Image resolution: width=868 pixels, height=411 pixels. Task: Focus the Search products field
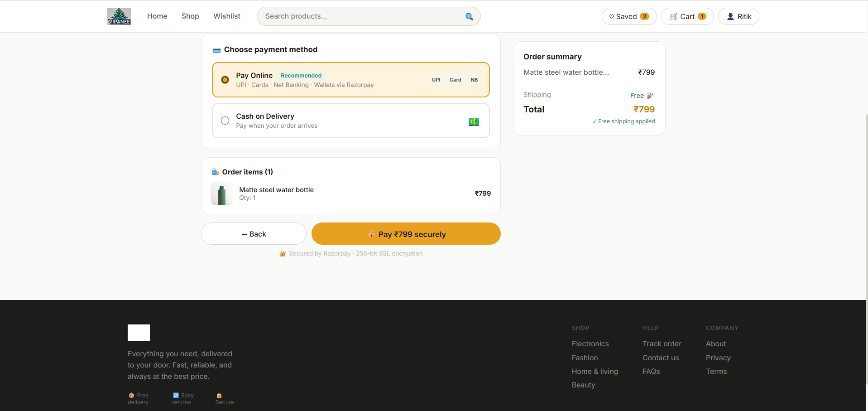click(362, 16)
